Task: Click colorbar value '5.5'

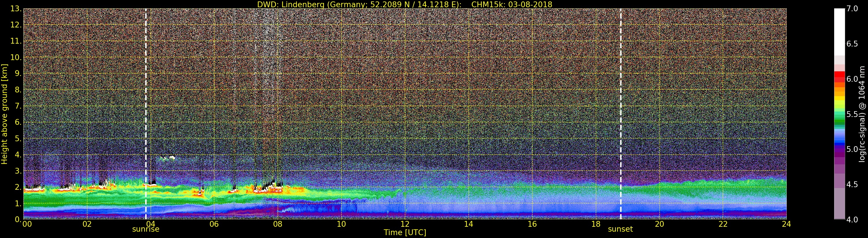Action: click(x=852, y=114)
